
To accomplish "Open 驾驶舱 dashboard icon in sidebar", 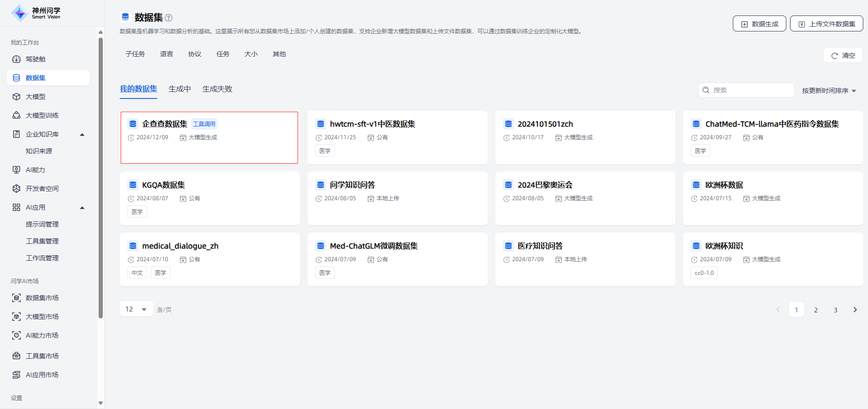I will [x=16, y=59].
